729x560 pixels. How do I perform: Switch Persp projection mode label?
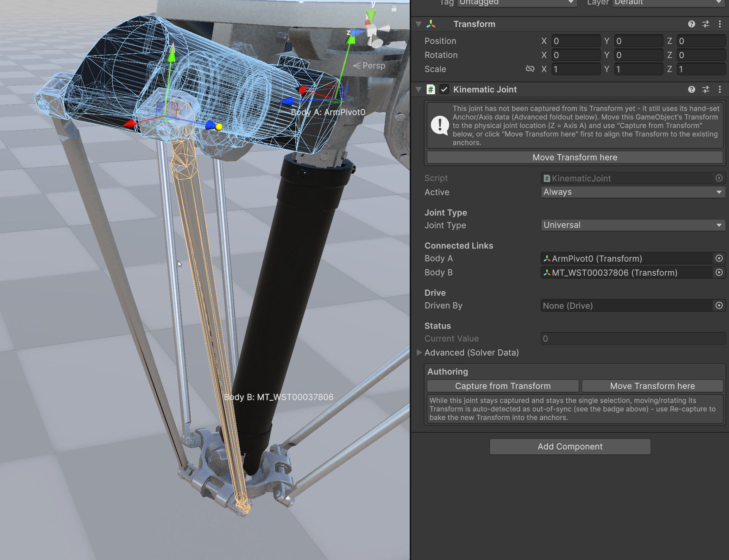coord(369,65)
